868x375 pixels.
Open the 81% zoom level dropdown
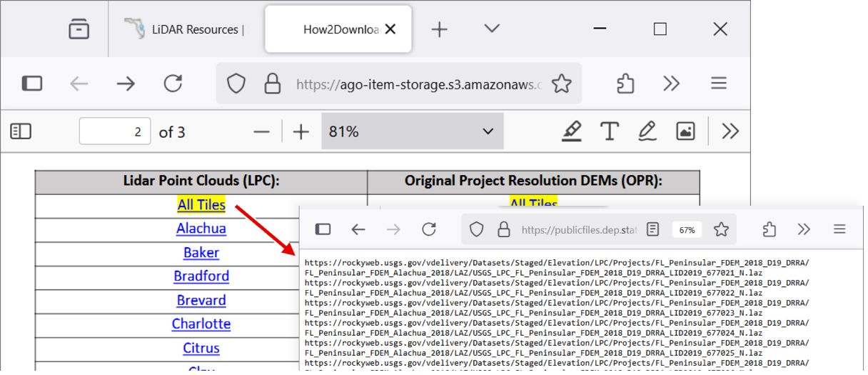pyautogui.click(x=412, y=131)
